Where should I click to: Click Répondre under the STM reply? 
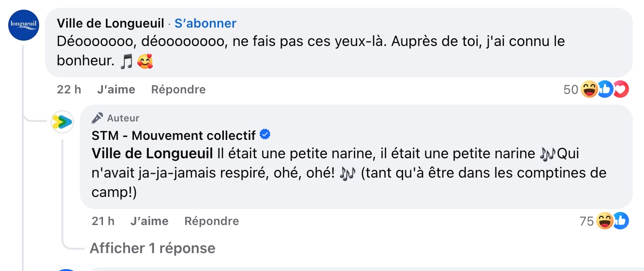212,221
